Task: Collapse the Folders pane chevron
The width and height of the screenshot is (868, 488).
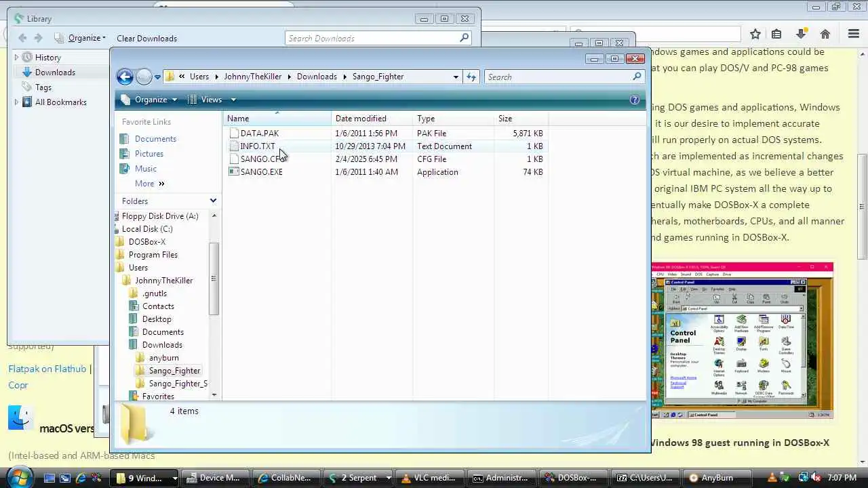Action: point(213,201)
